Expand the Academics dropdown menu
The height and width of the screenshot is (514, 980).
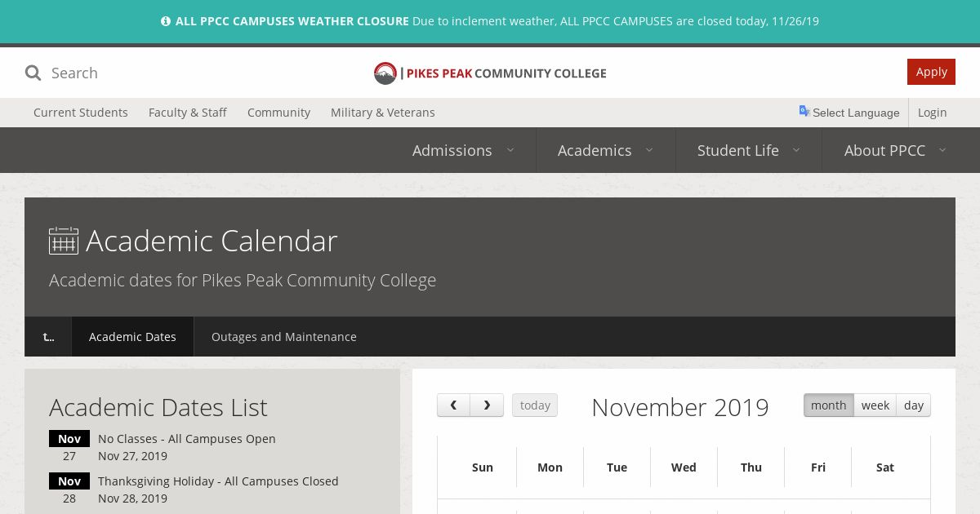(x=605, y=150)
